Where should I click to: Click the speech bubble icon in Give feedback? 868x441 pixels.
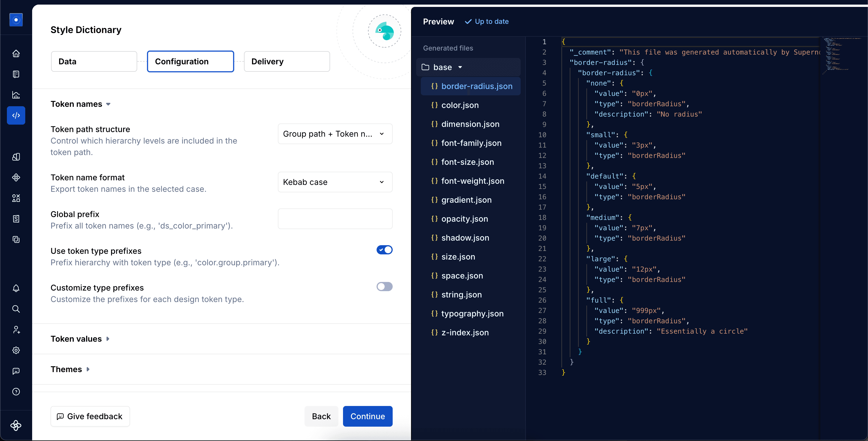(60, 416)
